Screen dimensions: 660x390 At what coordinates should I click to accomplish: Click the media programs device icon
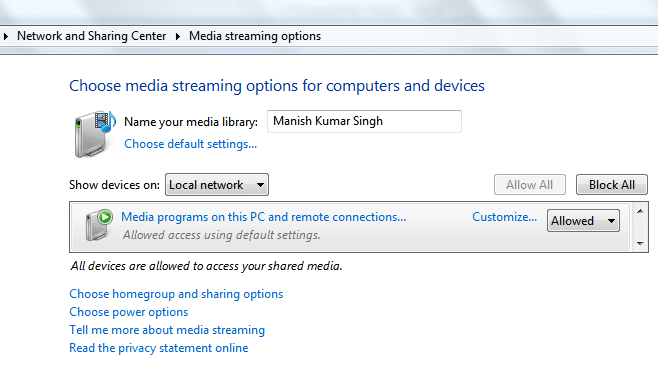pyautogui.click(x=99, y=225)
